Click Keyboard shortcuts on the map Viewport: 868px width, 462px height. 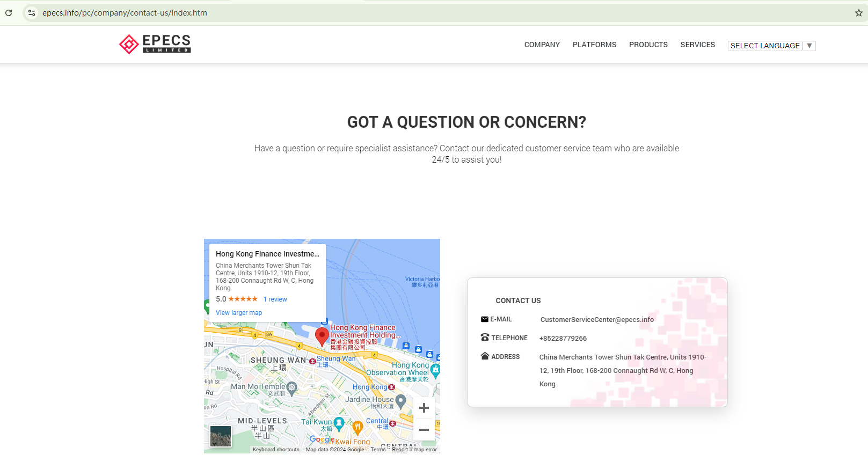click(x=276, y=450)
